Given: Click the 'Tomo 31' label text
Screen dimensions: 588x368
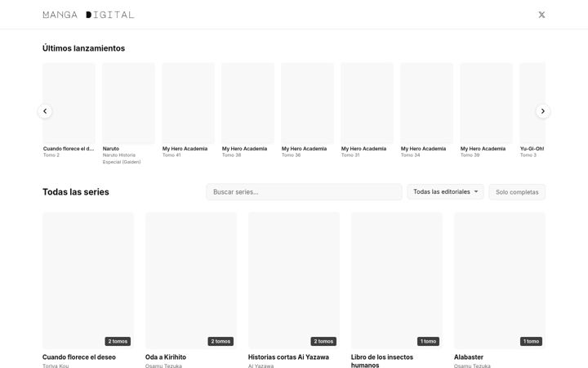Looking at the screenshot, I should (350, 155).
